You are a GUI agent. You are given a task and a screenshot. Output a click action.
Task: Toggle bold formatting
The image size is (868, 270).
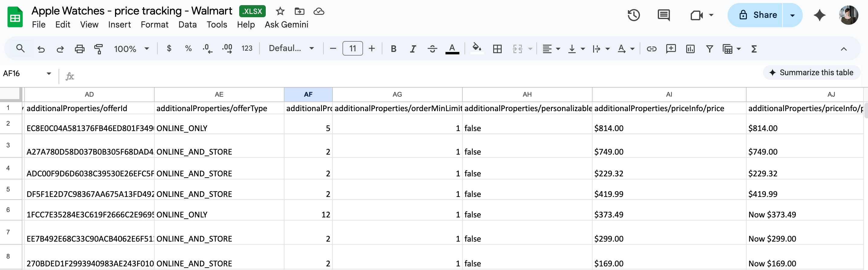pyautogui.click(x=393, y=49)
